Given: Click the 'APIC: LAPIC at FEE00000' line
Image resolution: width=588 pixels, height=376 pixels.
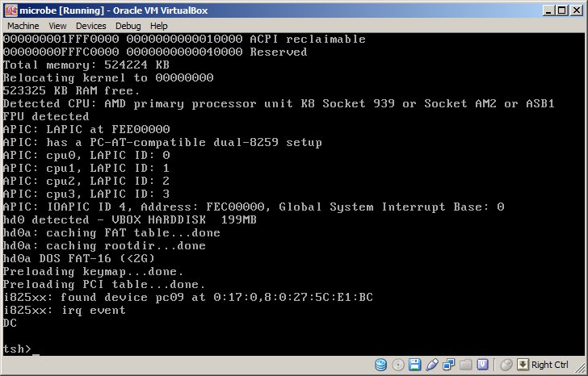Looking at the screenshot, I should 86,129.
